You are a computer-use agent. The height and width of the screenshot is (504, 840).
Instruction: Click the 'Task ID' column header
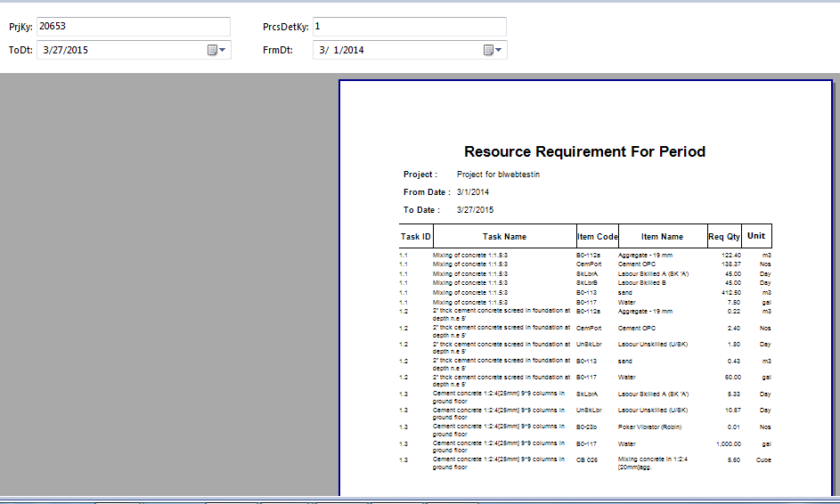point(416,236)
